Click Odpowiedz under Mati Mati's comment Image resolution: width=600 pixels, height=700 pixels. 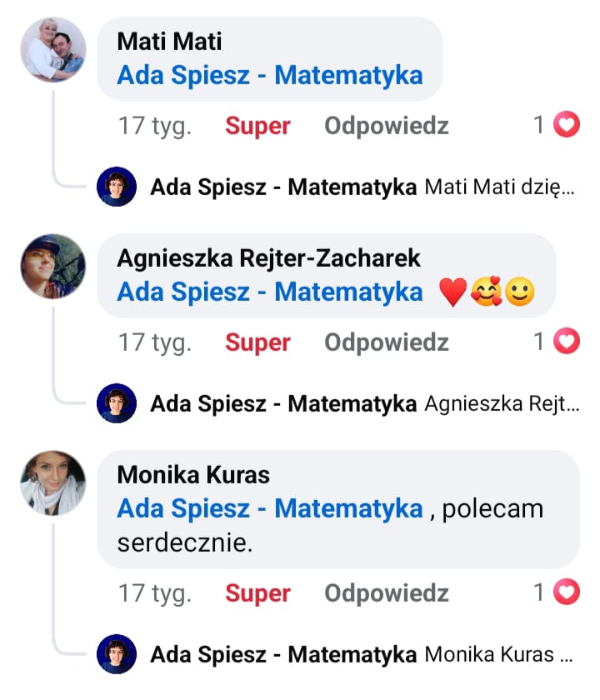386,126
